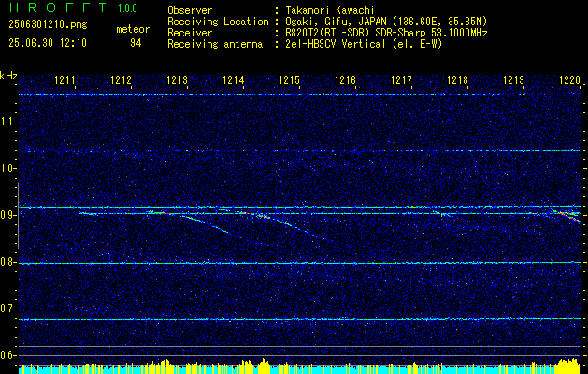This screenshot has width=588, height=374.
Task: Select the 2el-HB9CV Vertical antenna text
Action: [364, 44]
